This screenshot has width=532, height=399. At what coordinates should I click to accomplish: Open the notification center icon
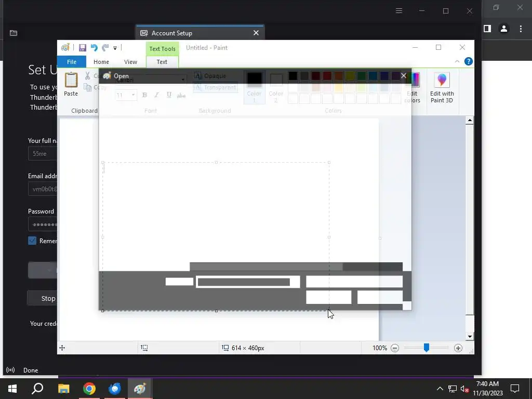coord(515,389)
